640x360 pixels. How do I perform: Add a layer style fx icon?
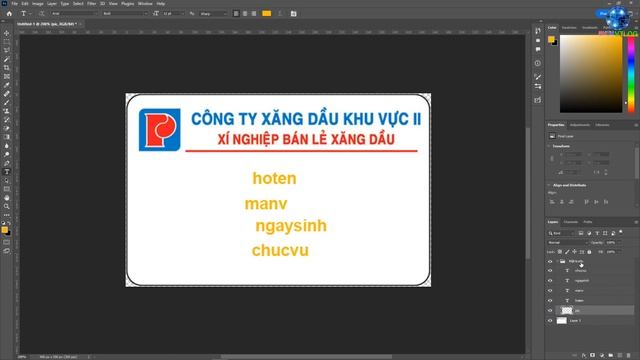(584, 356)
